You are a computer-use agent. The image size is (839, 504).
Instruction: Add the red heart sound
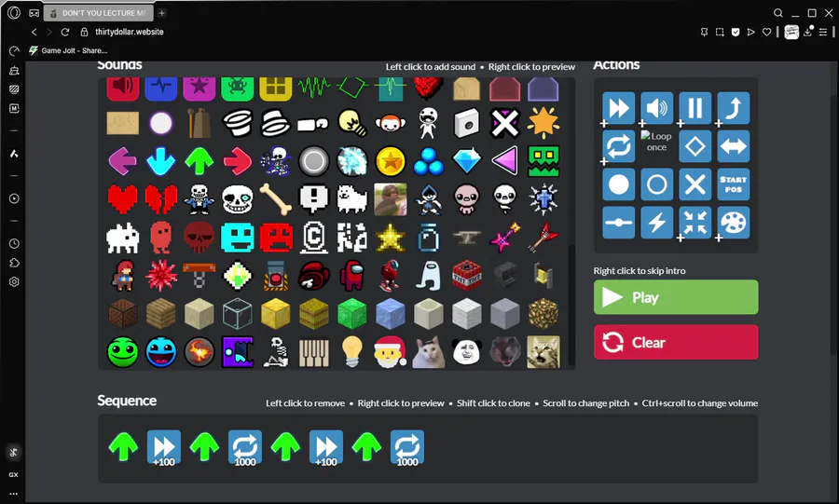[122, 199]
